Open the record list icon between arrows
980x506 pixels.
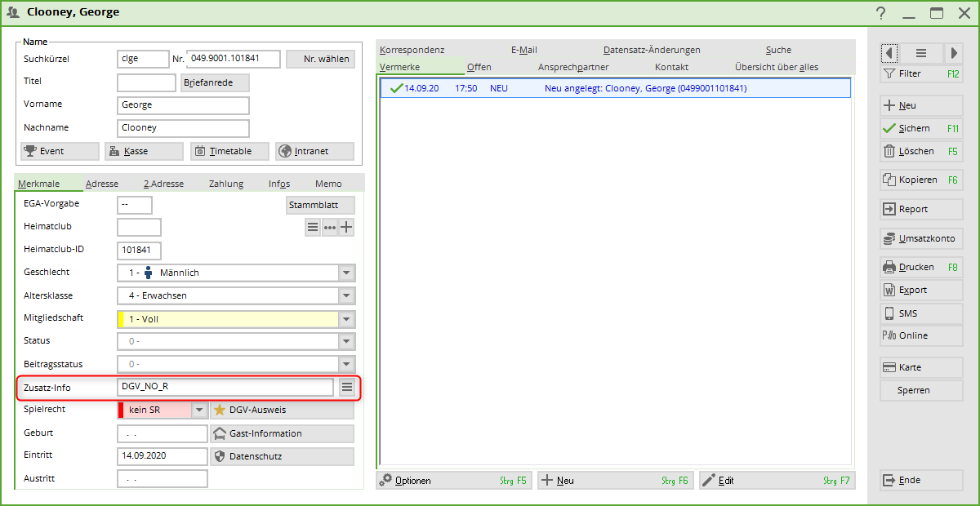921,53
